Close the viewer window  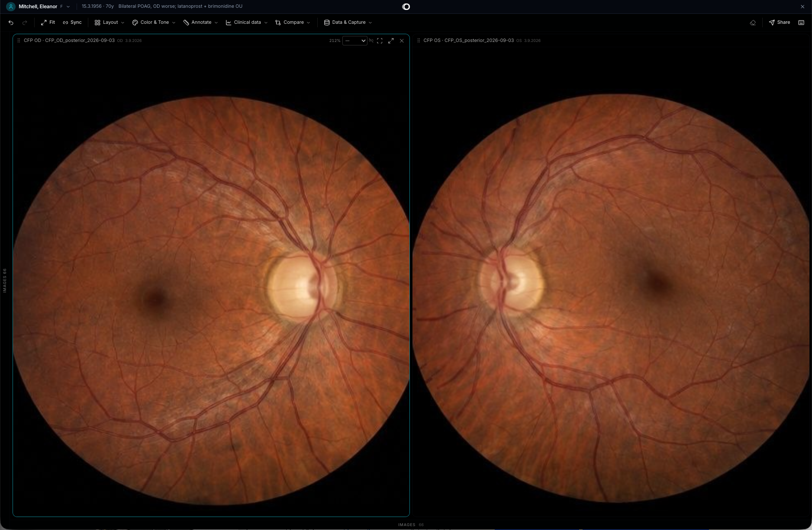802,6
